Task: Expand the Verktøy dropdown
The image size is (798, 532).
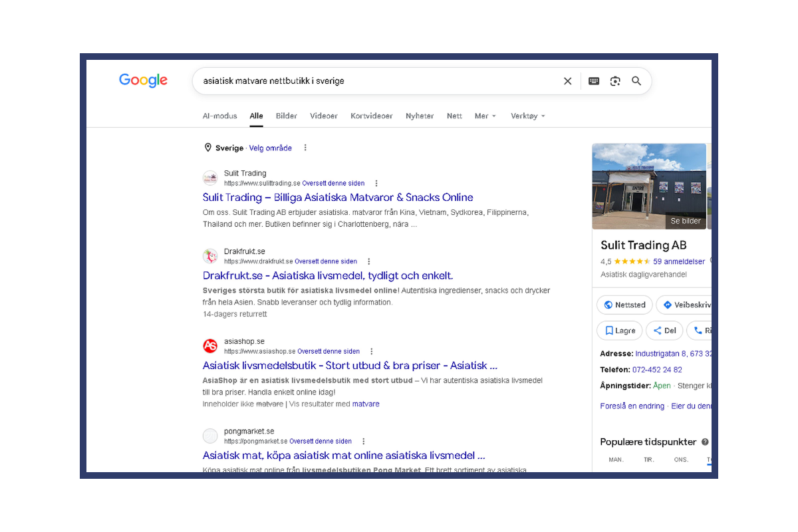Action: tap(528, 116)
